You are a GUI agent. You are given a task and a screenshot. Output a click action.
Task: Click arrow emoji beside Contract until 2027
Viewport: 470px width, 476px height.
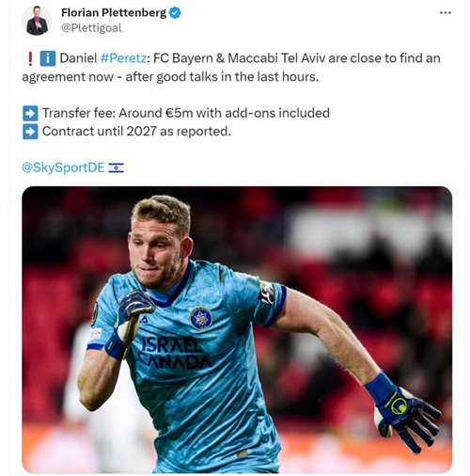click(30, 132)
